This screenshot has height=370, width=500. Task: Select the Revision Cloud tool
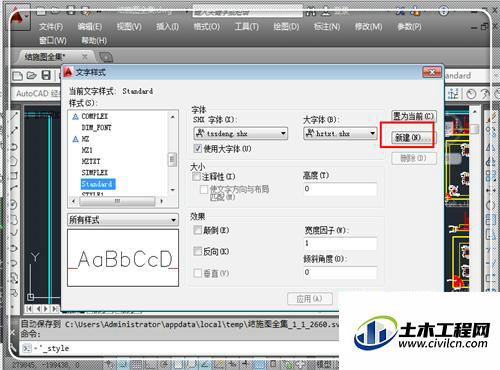[x=14, y=220]
